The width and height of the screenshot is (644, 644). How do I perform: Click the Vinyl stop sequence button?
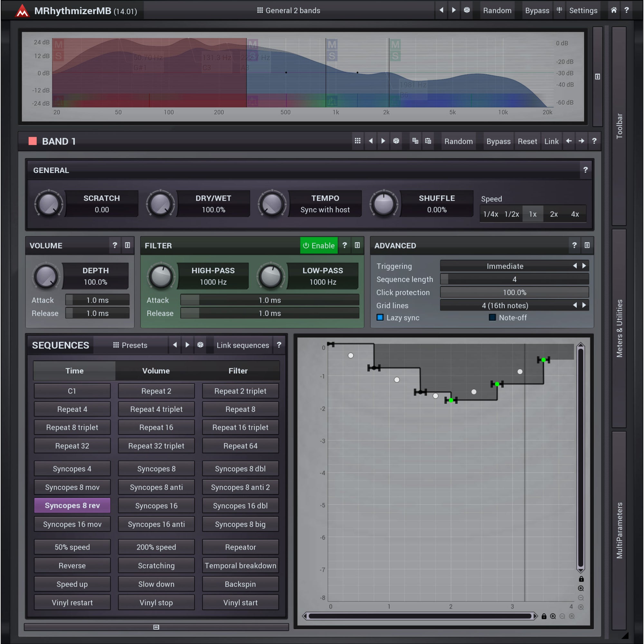coord(156,602)
